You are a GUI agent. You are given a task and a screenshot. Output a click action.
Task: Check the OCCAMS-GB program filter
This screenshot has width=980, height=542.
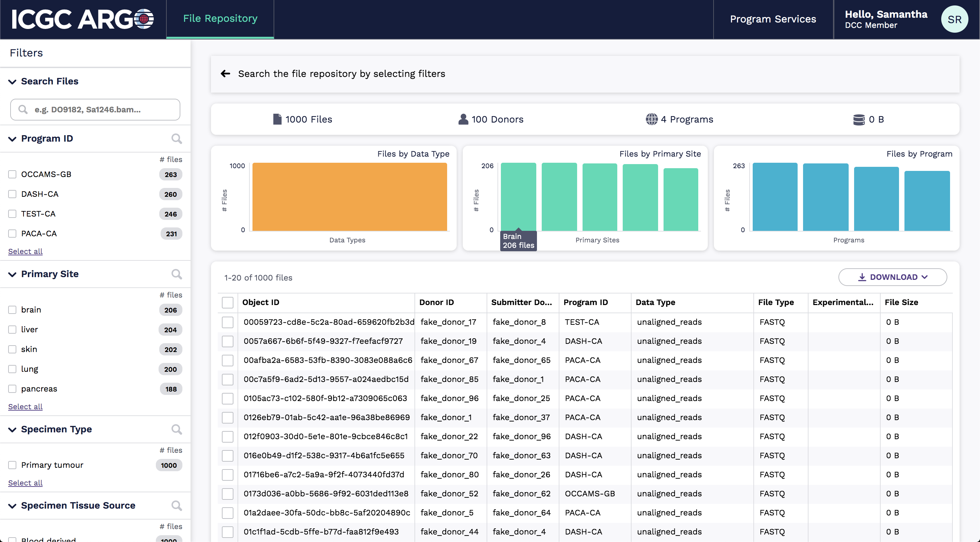pyautogui.click(x=12, y=174)
